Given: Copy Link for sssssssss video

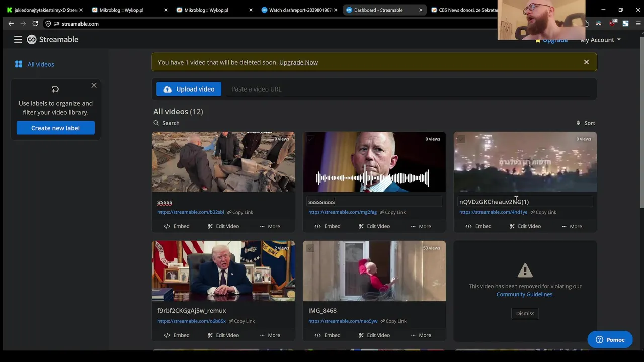Looking at the screenshot, I should pos(392,212).
